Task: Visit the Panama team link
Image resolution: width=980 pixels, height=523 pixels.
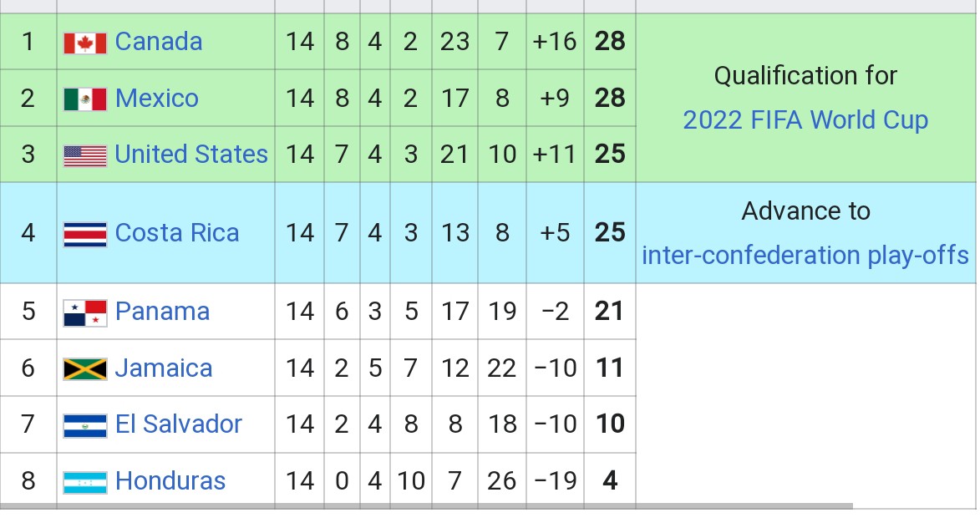Action: click(x=162, y=312)
